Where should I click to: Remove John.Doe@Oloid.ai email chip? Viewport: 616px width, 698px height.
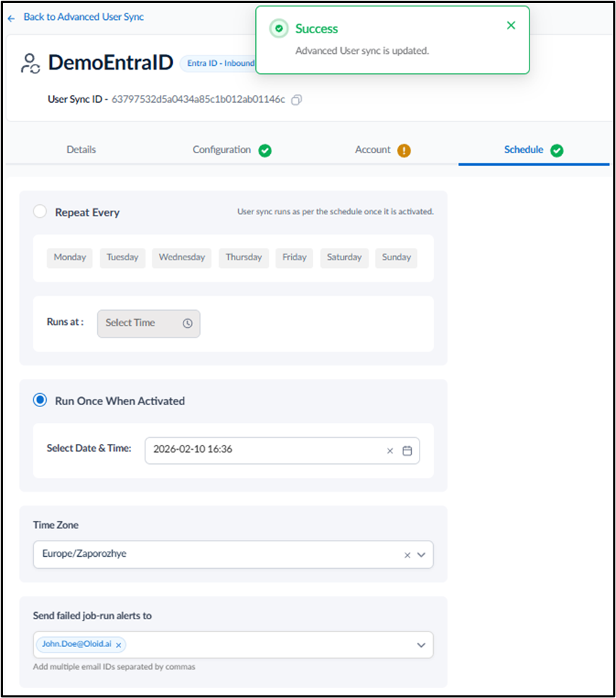119,645
